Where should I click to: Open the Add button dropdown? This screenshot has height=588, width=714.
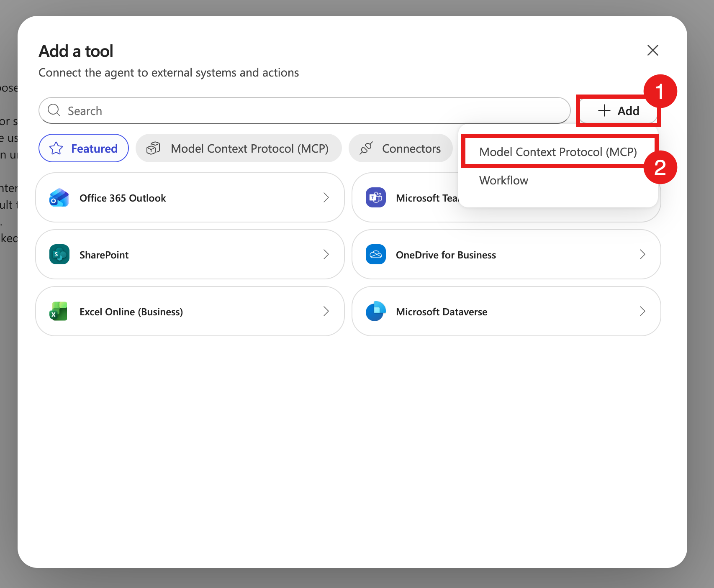pos(618,110)
